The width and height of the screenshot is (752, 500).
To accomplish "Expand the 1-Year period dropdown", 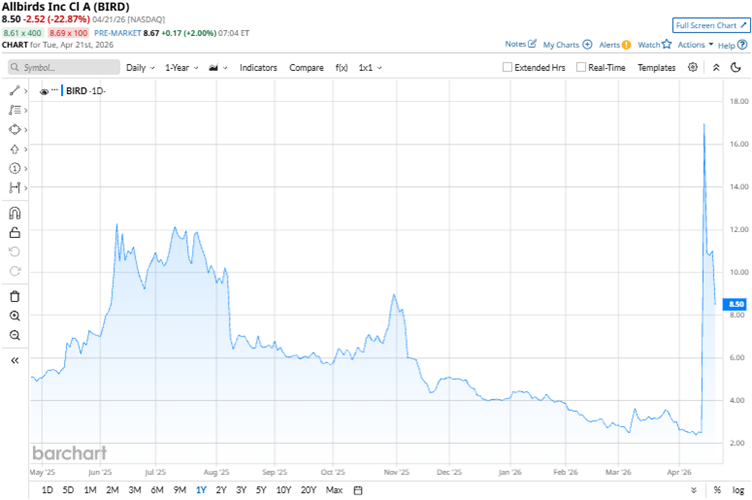I will 181,67.
